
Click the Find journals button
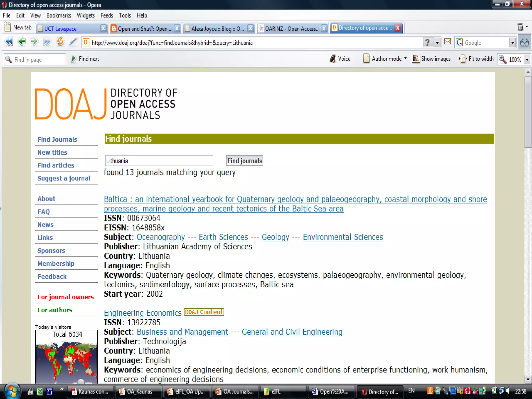pos(244,161)
